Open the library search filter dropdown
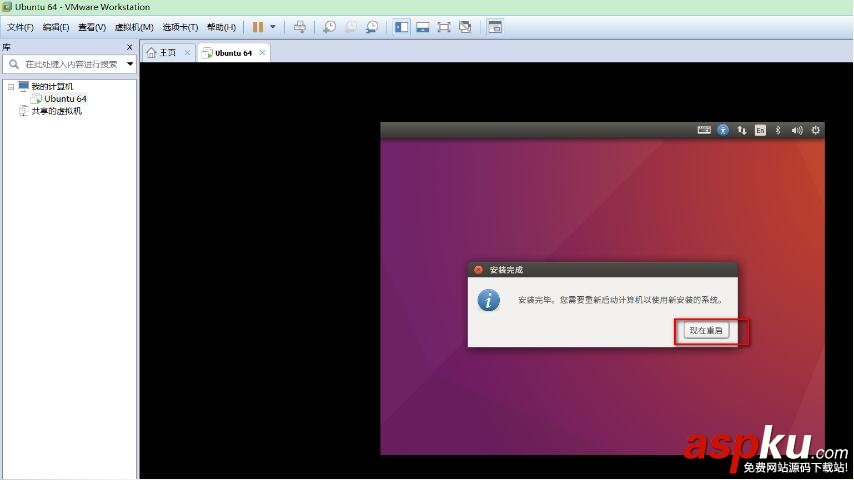 [130, 64]
